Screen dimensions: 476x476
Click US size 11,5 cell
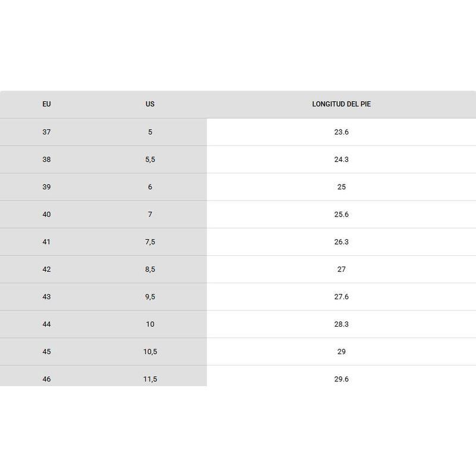[150, 379]
